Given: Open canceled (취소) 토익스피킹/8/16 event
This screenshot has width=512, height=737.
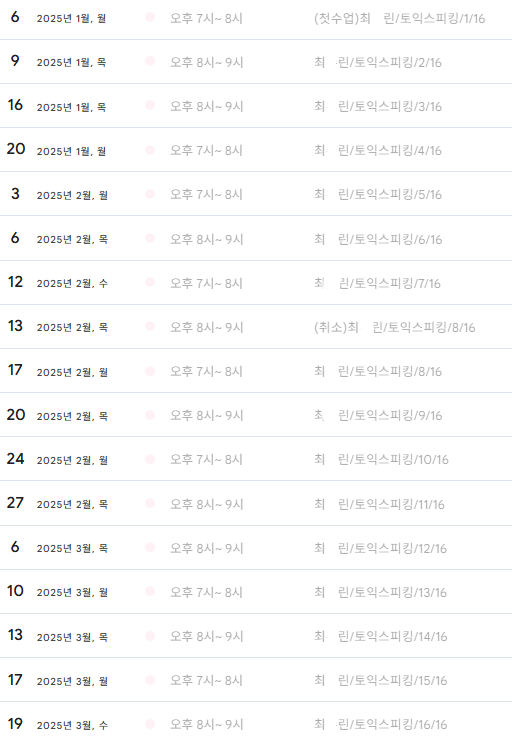Looking at the screenshot, I should pos(394,327).
